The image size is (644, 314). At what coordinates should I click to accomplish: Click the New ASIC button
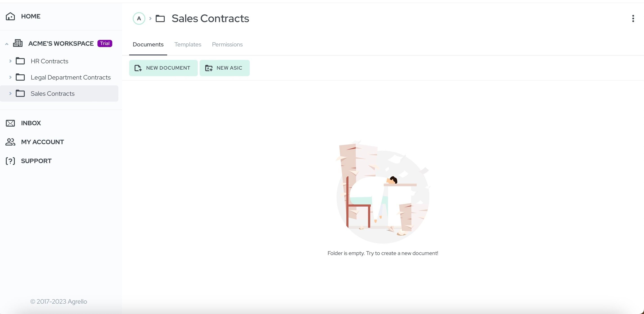coord(225,68)
